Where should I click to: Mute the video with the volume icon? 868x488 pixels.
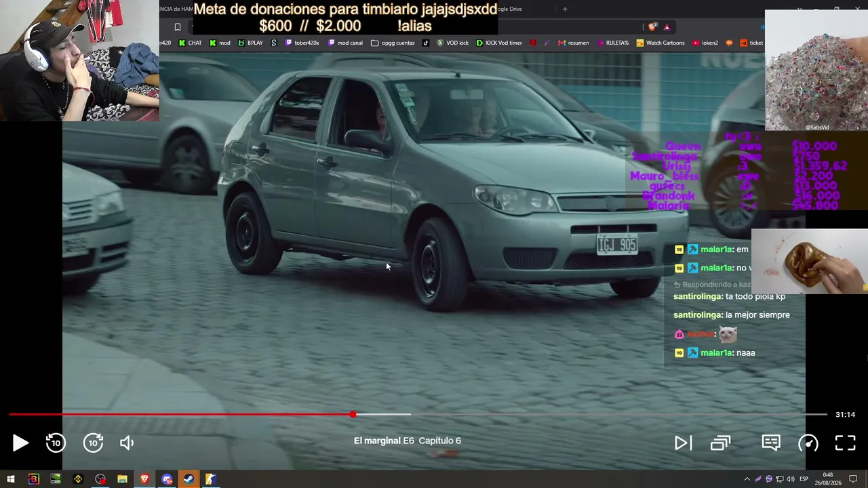pyautogui.click(x=127, y=443)
